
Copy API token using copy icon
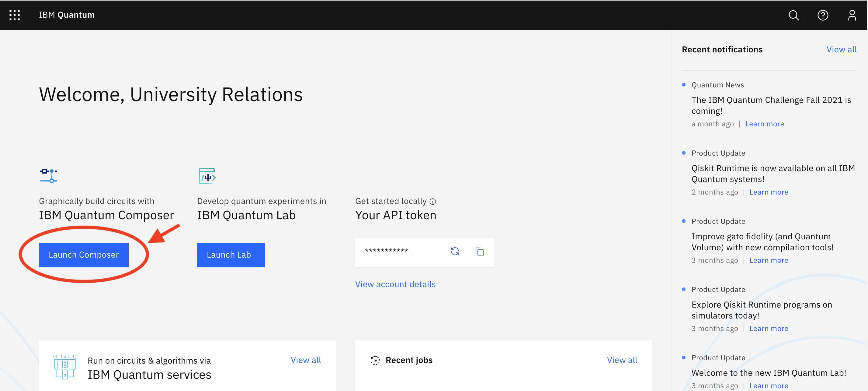[x=479, y=251]
